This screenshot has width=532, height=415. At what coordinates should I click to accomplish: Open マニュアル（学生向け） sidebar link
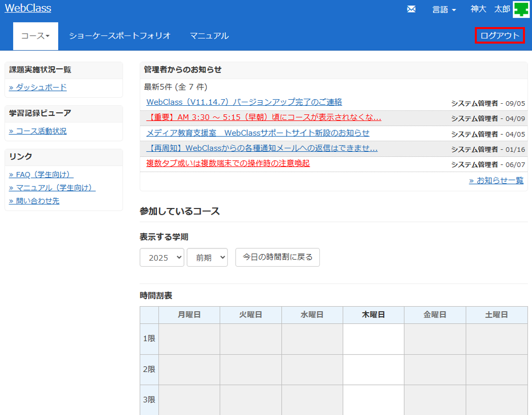point(52,188)
